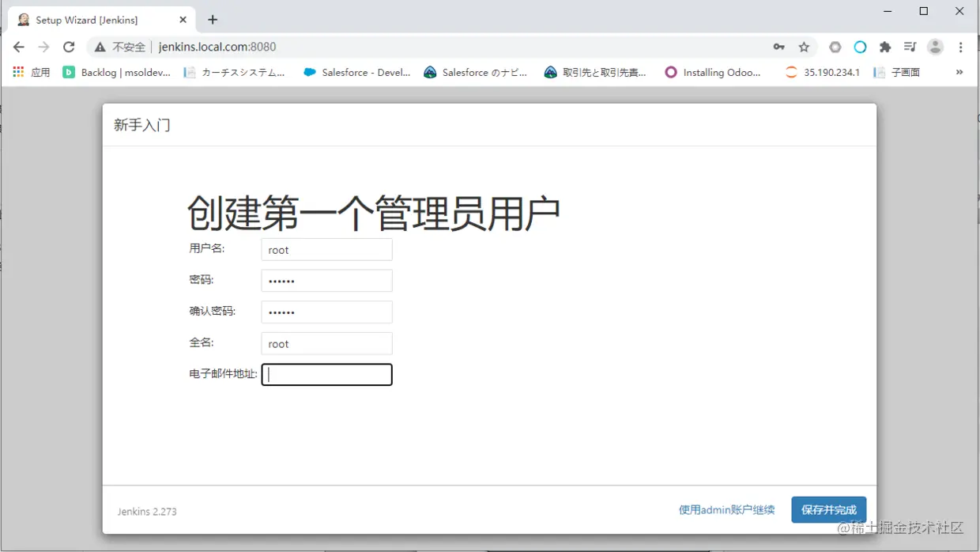This screenshot has height=552, width=980.
Task: Open the media control icon
Action: pyautogui.click(x=910, y=47)
